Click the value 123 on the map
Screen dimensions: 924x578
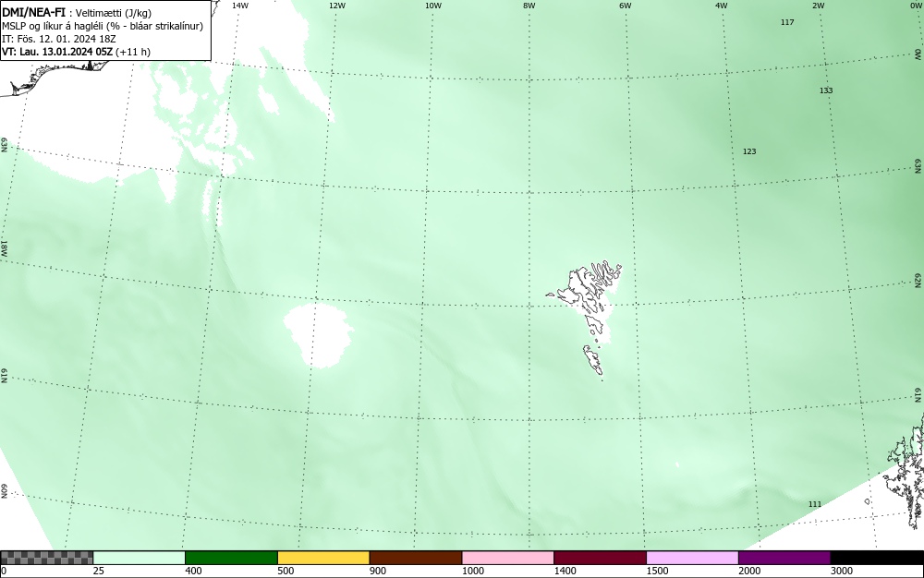point(749,151)
